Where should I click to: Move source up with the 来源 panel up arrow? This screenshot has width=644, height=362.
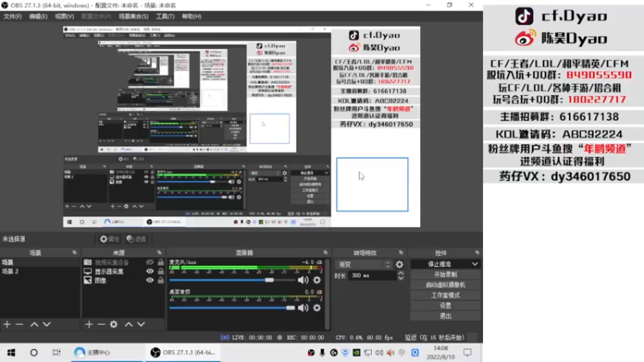tap(129, 324)
